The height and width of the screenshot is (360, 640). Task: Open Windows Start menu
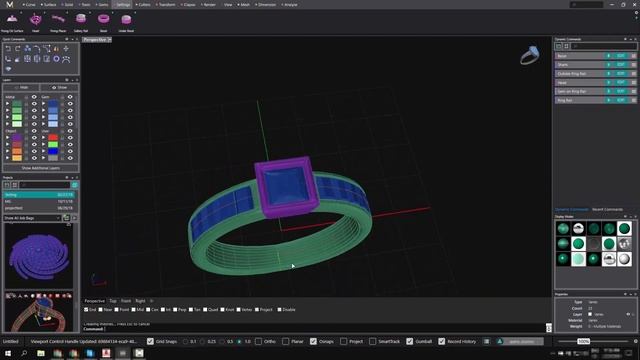point(8,353)
